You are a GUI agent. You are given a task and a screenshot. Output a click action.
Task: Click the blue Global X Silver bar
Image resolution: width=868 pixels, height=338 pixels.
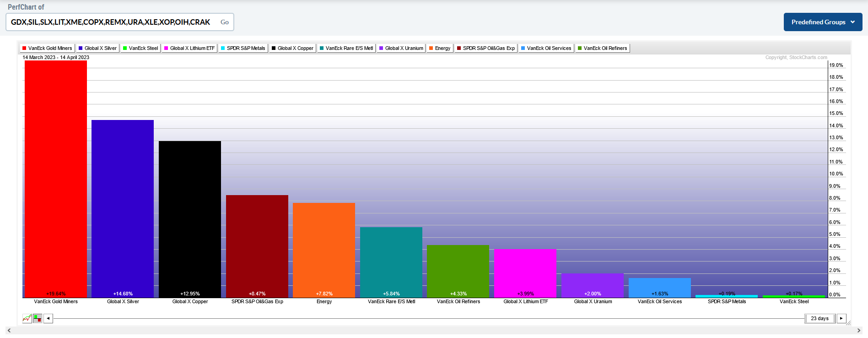(123, 209)
